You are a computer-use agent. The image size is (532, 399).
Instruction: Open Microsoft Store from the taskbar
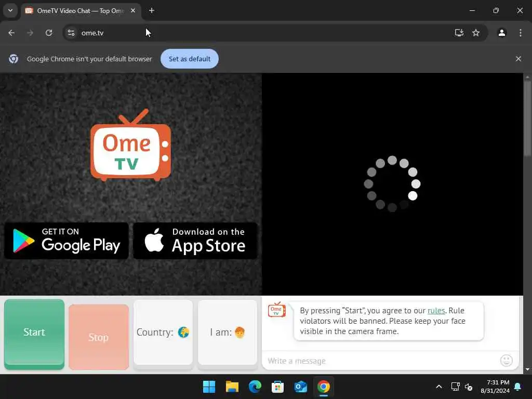pyautogui.click(x=277, y=387)
